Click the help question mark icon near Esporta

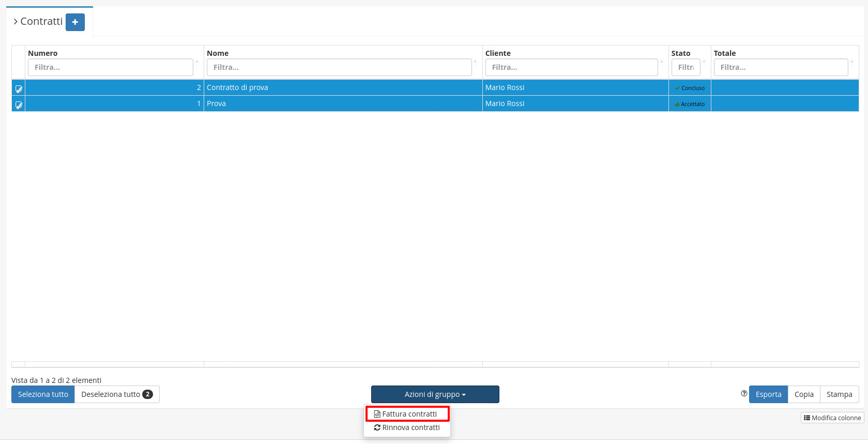click(744, 394)
